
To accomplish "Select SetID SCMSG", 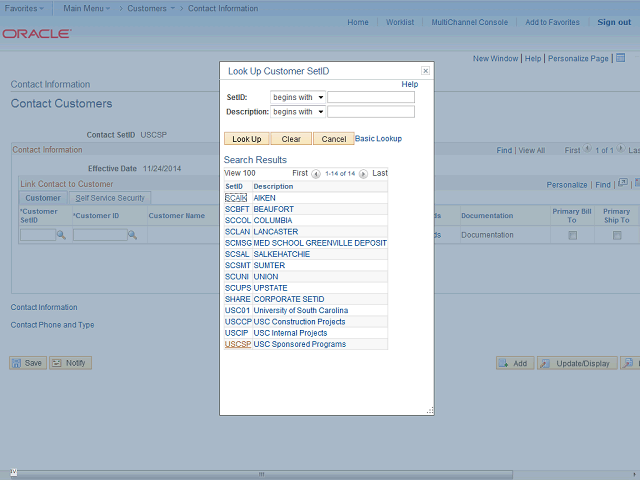I will [238, 243].
